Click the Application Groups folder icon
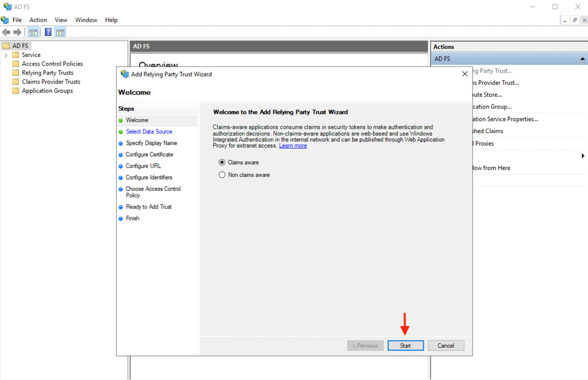588x380 pixels. click(16, 91)
